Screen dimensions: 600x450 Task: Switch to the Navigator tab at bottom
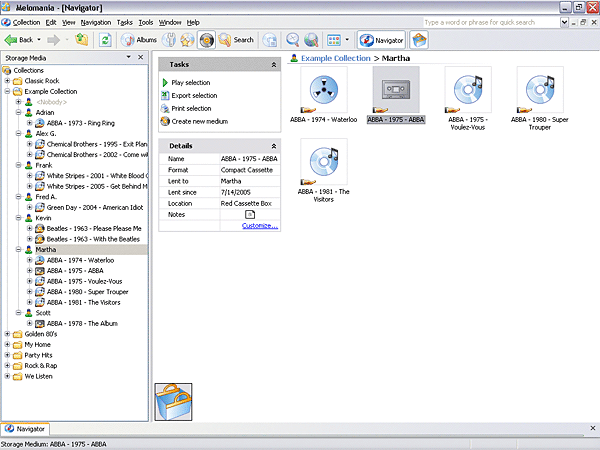[26, 429]
